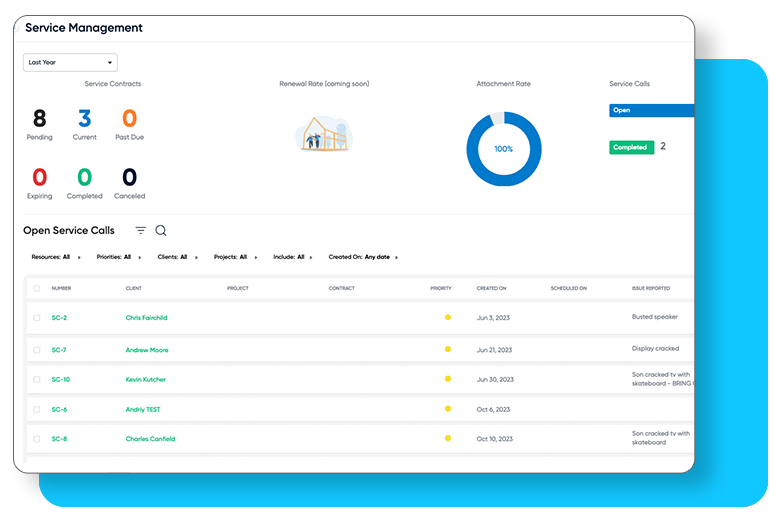This screenshot has width=780, height=526.
Task: Check the box for row SC-6
Action: [37, 409]
